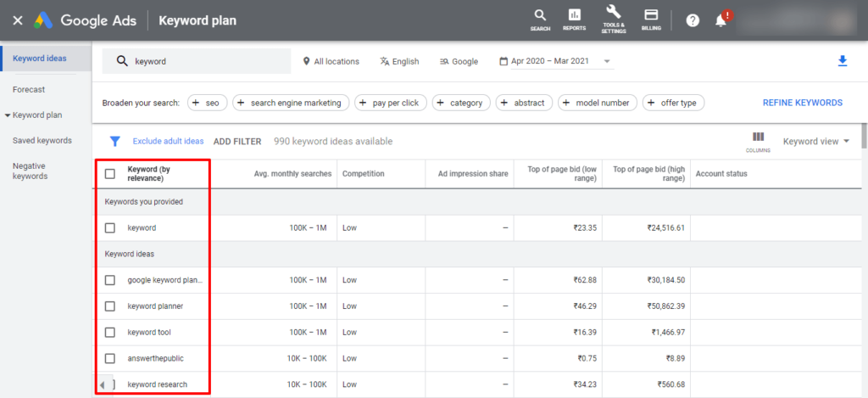868x398 pixels.
Task: Open Forecast in the sidebar
Action: tap(29, 89)
